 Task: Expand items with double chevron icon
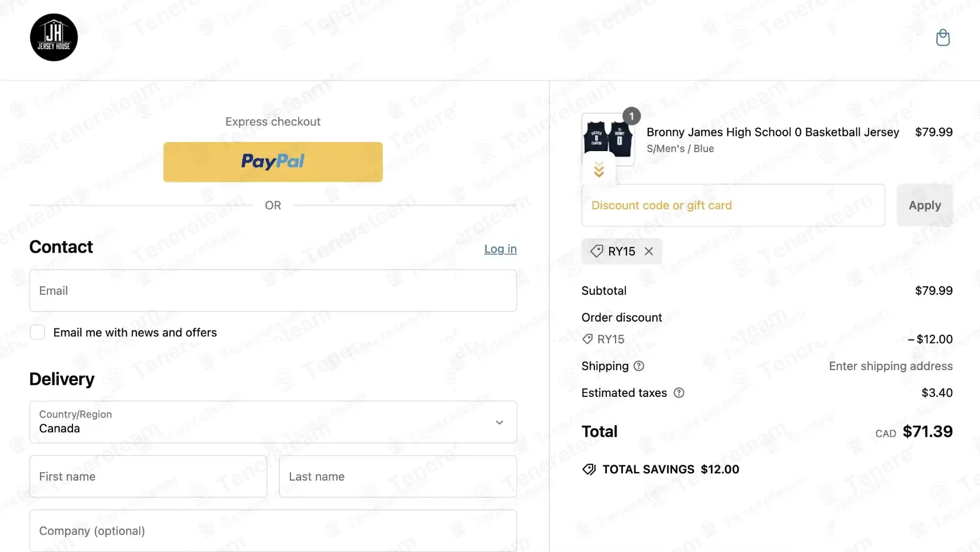599,169
